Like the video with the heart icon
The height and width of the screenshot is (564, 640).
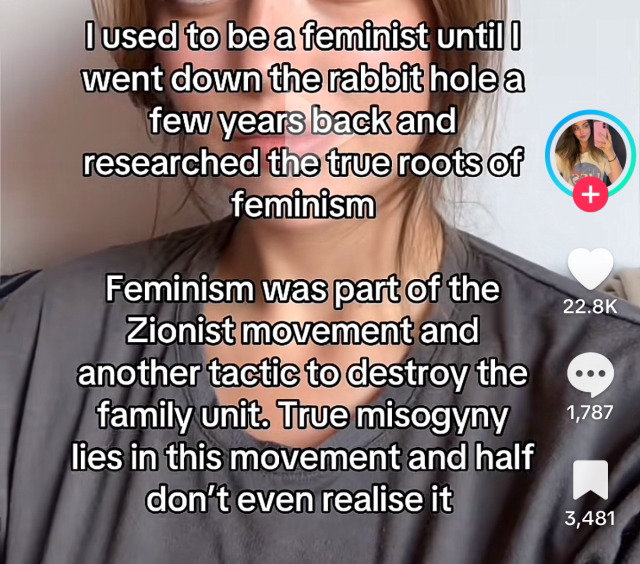click(x=590, y=269)
